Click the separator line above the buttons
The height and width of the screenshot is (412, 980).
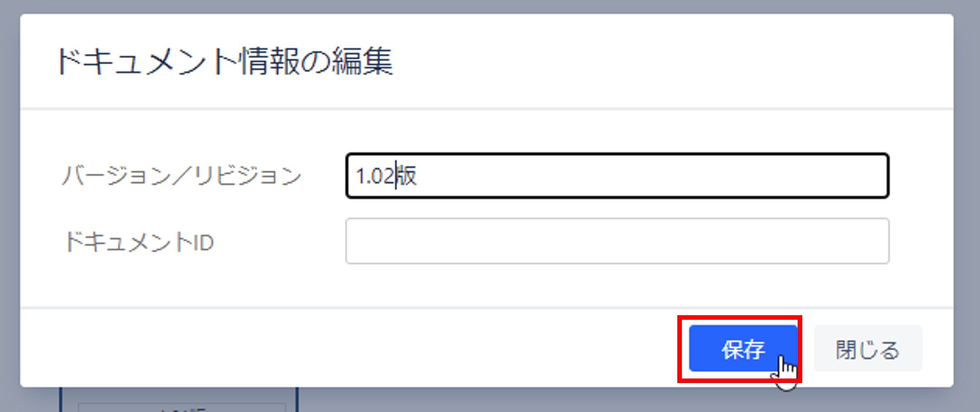(x=487, y=308)
